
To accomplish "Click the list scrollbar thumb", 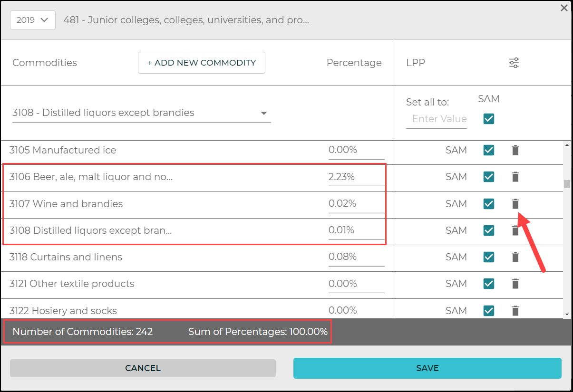I will [567, 184].
